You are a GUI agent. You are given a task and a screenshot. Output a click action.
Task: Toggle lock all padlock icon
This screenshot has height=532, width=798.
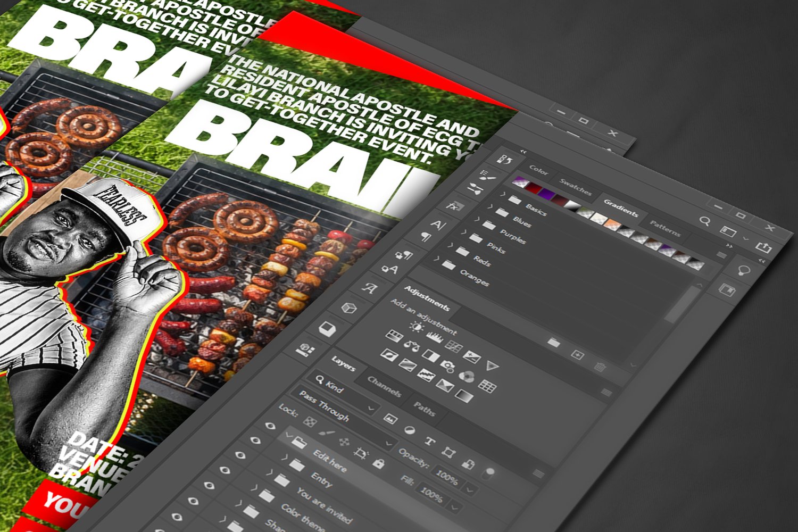coord(378,463)
